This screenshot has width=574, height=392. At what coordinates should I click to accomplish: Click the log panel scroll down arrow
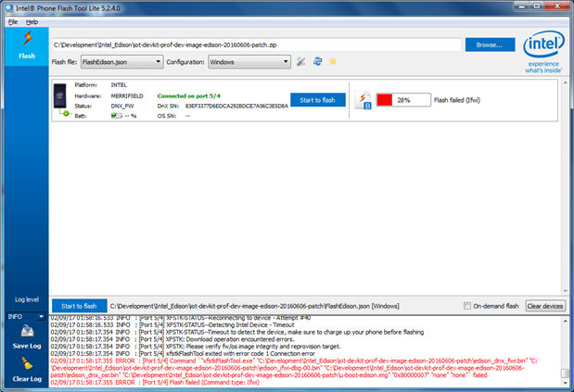[x=566, y=383]
